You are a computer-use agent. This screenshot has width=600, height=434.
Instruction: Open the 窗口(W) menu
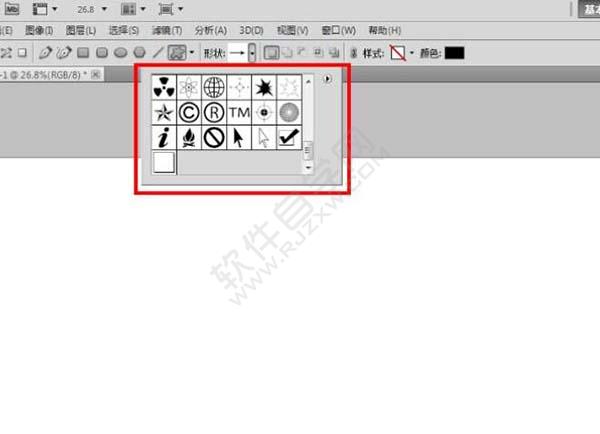point(339,30)
